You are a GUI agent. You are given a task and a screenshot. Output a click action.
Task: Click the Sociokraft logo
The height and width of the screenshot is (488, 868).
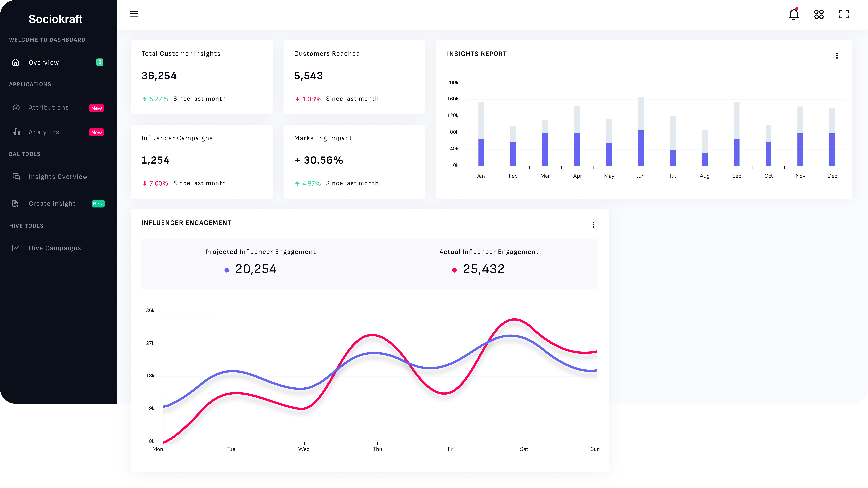coord(56,19)
